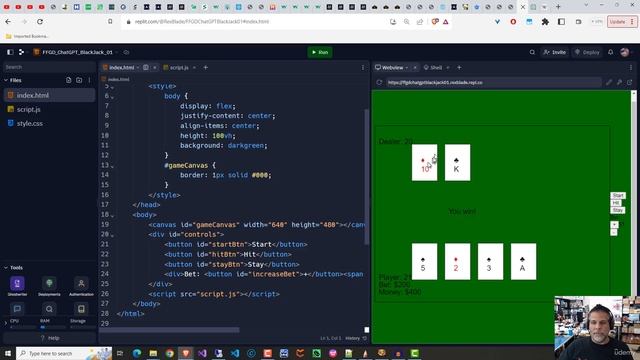Expand the CPU RAM Storage resources row

pyautogui.click(x=6, y=323)
